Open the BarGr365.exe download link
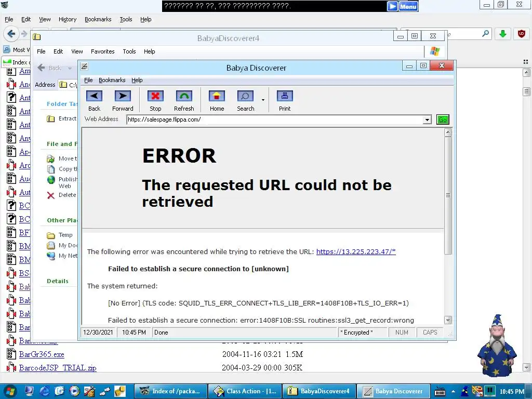 pyautogui.click(x=42, y=354)
